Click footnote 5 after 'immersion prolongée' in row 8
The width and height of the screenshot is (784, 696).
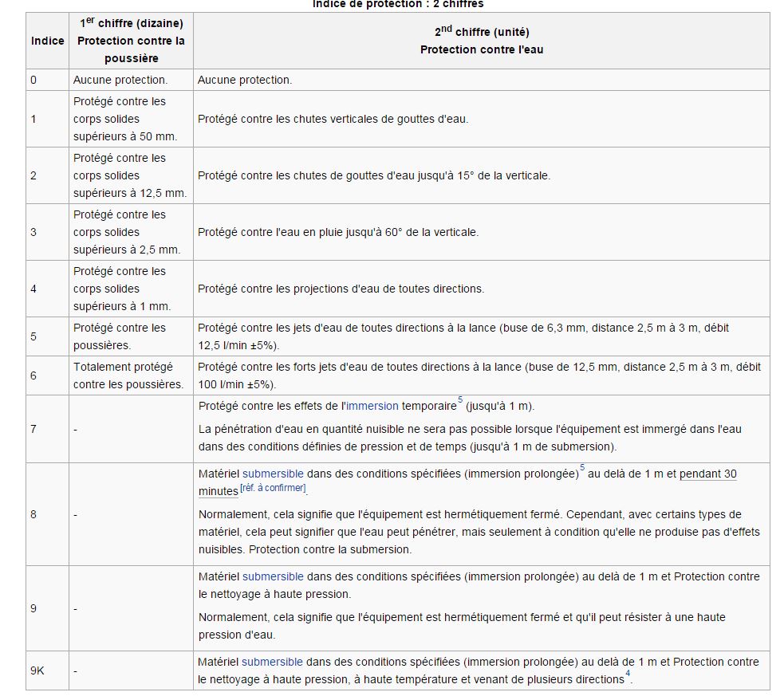click(x=581, y=469)
